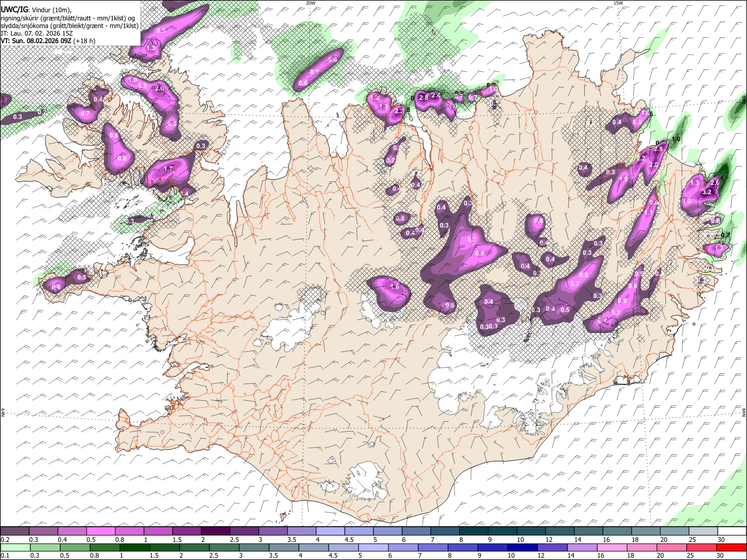
Task: Pick the dark green rain swatch between 1 and 1.5
Action: (x=135, y=547)
